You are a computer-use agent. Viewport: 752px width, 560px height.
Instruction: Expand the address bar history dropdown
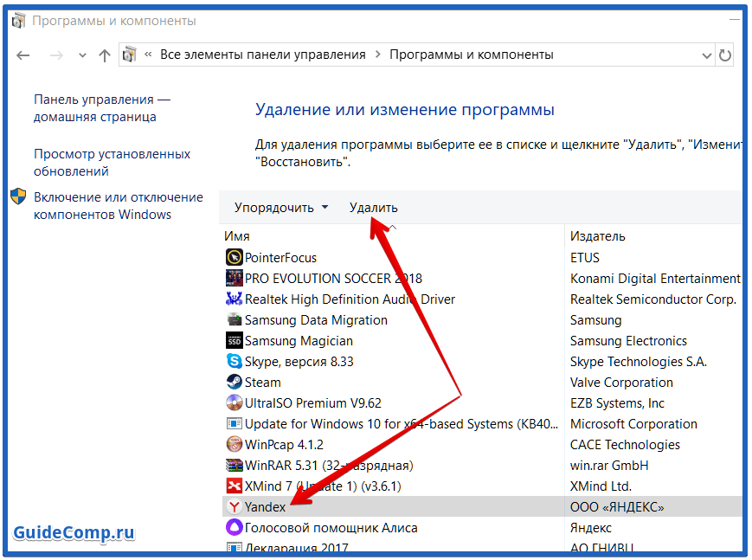click(706, 55)
